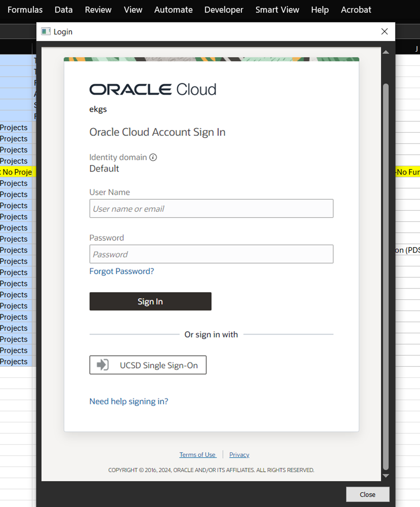Click the login dialog vertical scrollbar thumb
Image resolution: width=420 pixels, height=507 pixels.
coord(386,276)
